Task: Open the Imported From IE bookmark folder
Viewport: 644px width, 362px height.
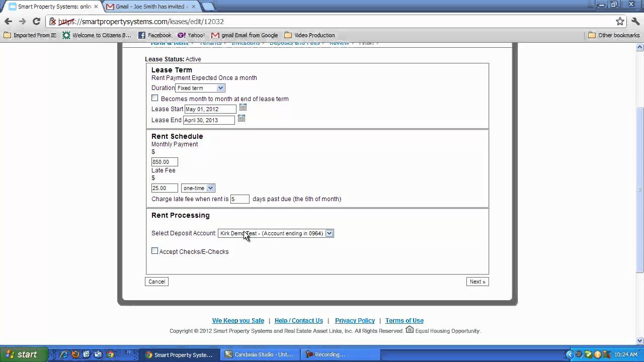Action: pos(30,35)
